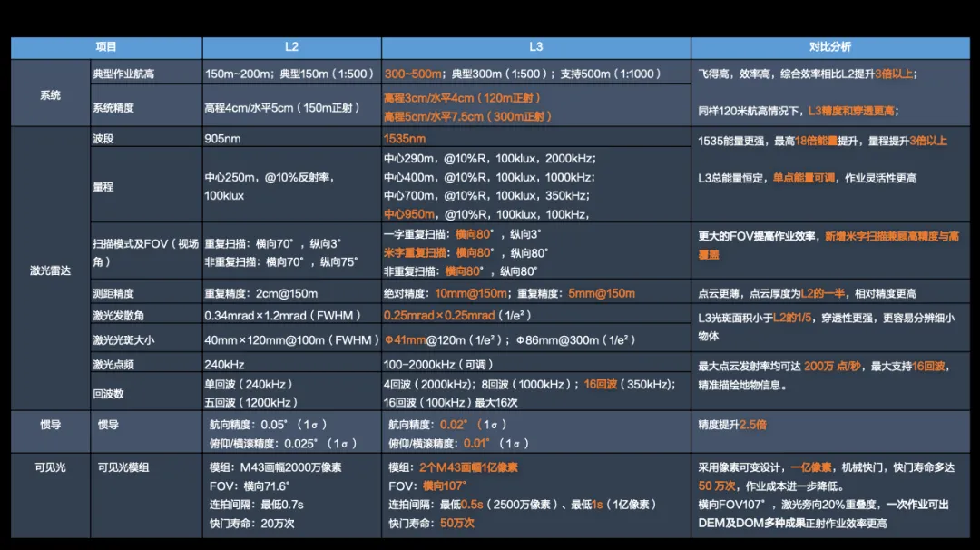Select analysis text 'L3总能量恒定，单点能量可调'
This screenshot has width=980, height=550.
(x=766, y=178)
